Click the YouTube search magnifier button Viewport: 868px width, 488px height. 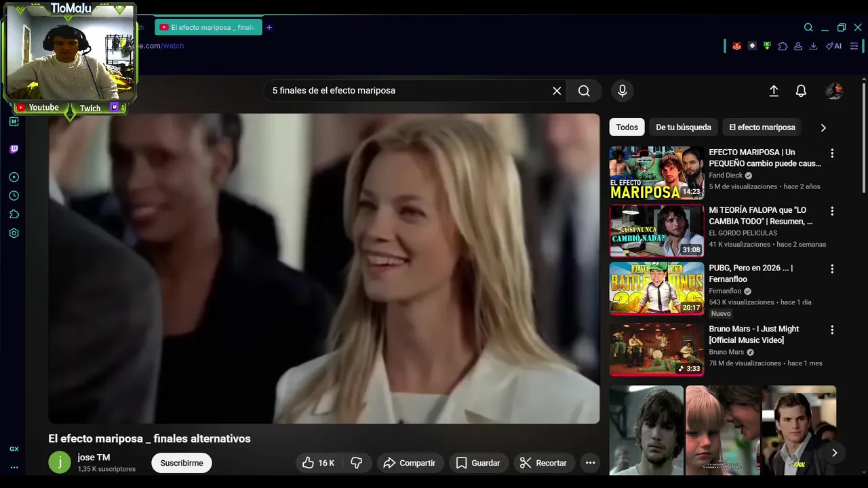click(x=584, y=91)
